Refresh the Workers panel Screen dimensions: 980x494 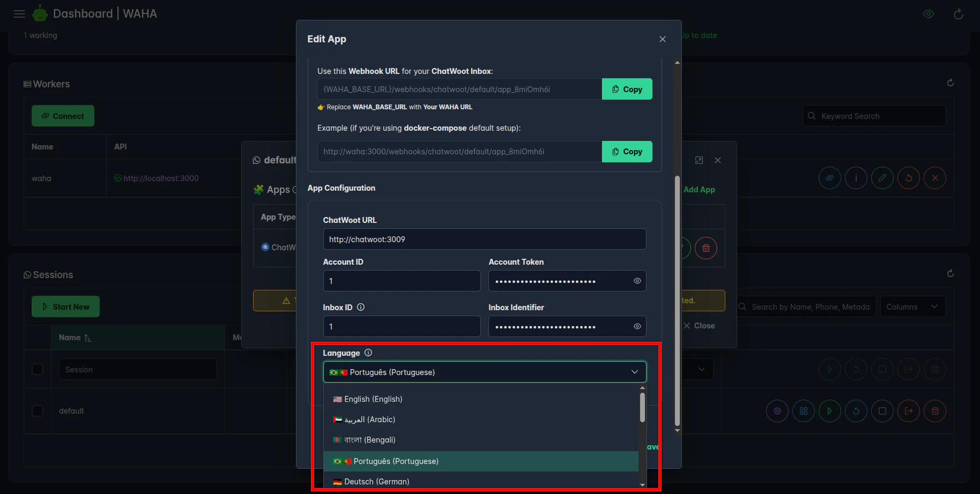coord(951,83)
